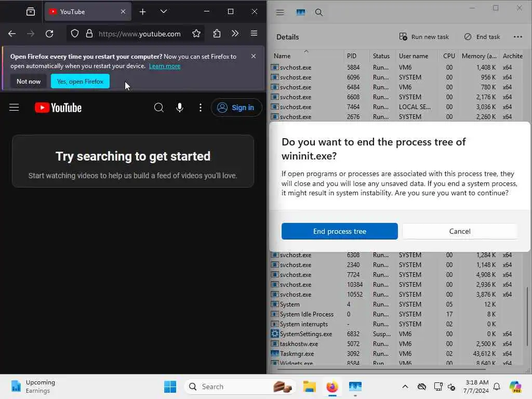Open a new Firefox tab
Viewport: 532px width, 399px height.
click(142, 12)
